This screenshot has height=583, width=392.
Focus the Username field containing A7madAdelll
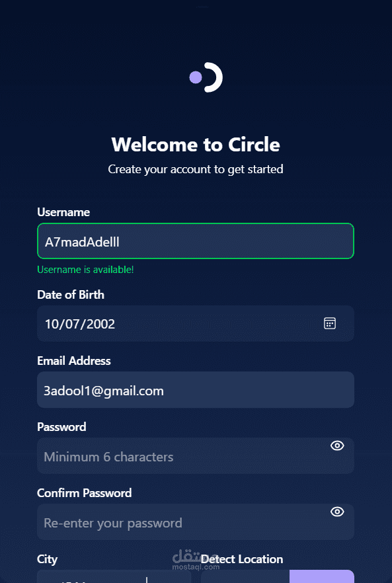[x=196, y=241]
